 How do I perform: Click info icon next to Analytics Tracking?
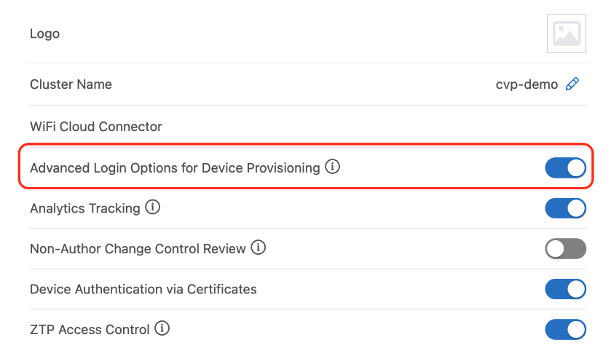click(152, 207)
